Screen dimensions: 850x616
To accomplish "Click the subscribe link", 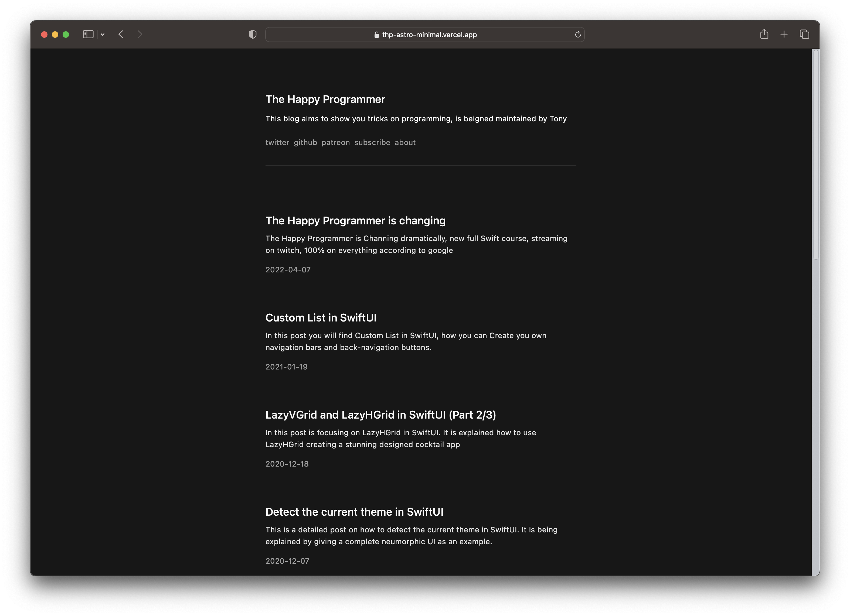I will click(x=372, y=142).
